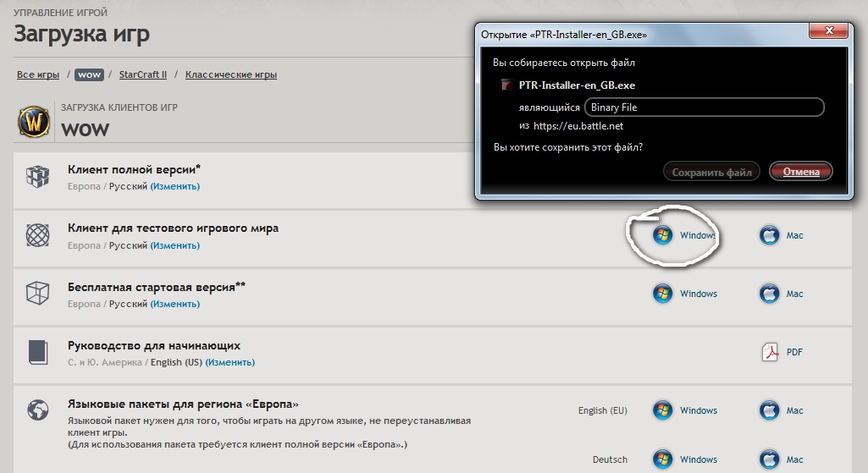The height and width of the screenshot is (473, 868).
Task: Close the PTR-Installer download dialog
Action: 829,30
